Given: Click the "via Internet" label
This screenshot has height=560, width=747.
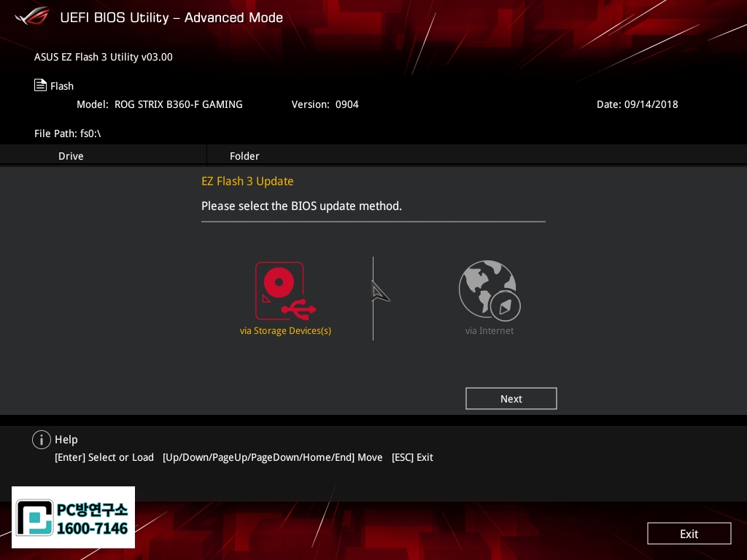Looking at the screenshot, I should click(489, 331).
